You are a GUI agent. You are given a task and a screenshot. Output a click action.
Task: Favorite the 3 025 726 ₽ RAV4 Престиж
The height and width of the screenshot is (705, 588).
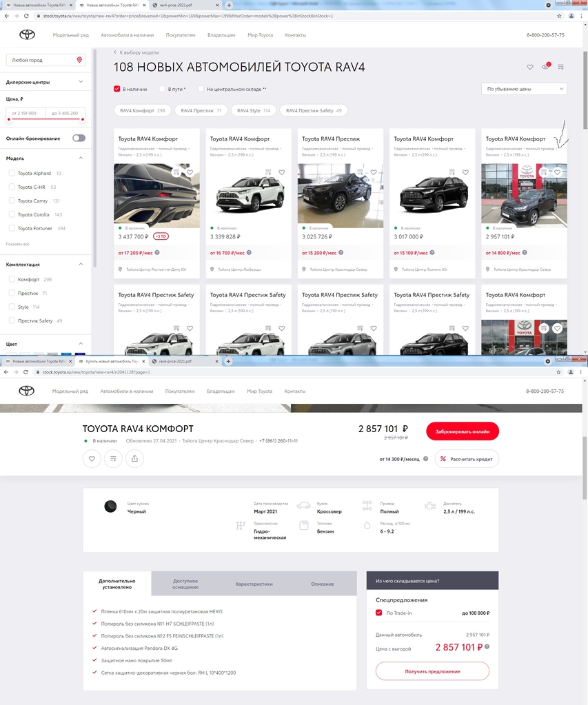click(374, 172)
